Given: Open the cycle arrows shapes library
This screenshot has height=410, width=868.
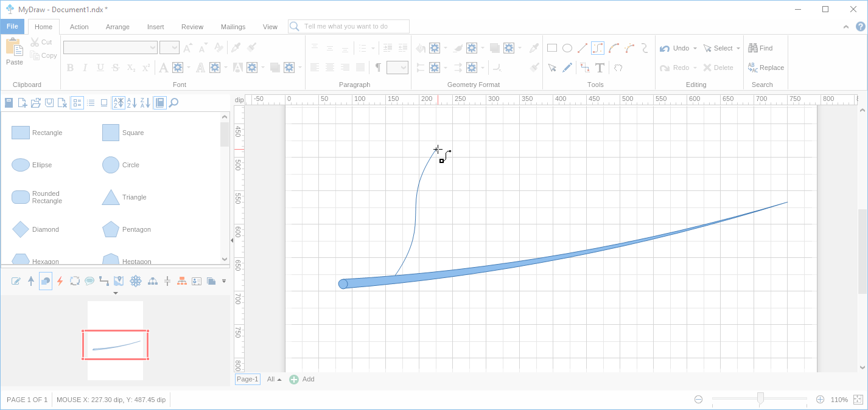Looking at the screenshot, I should 75,281.
